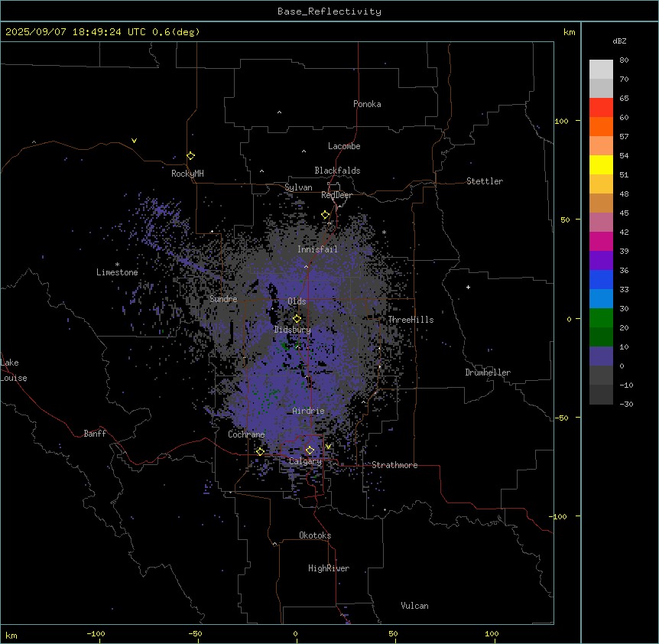659x644 pixels.
Task: Click the asterisk marker northeast of Innisfail
Action: point(384,232)
